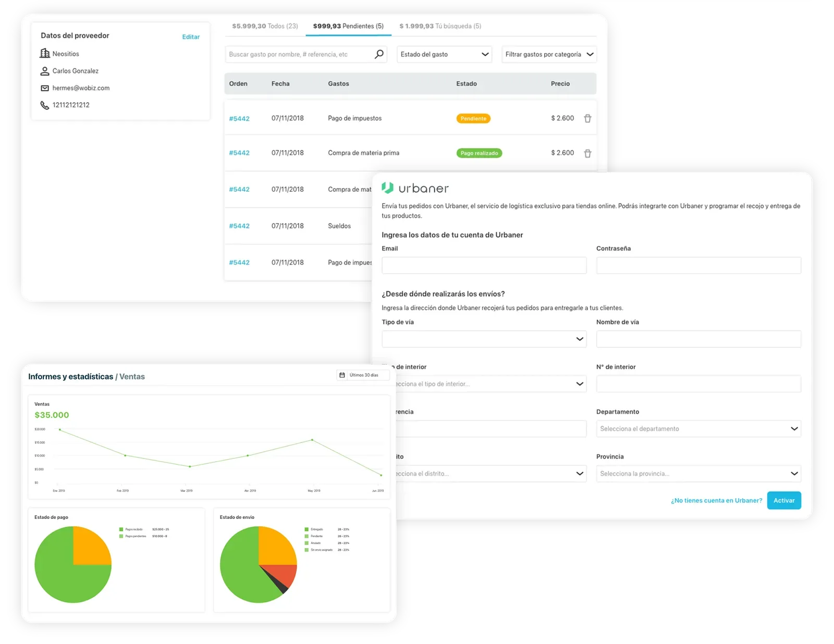Click the Activar button
Viewport: 834px width, 644px height.
tap(784, 501)
